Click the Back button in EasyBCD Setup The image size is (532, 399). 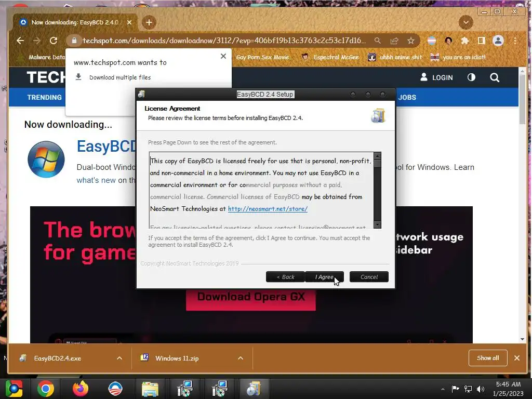pyautogui.click(x=285, y=277)
